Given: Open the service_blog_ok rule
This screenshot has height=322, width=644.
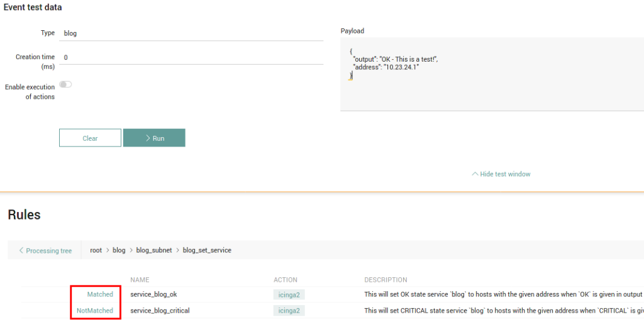Looking at the screenshot, I should 158,294.
